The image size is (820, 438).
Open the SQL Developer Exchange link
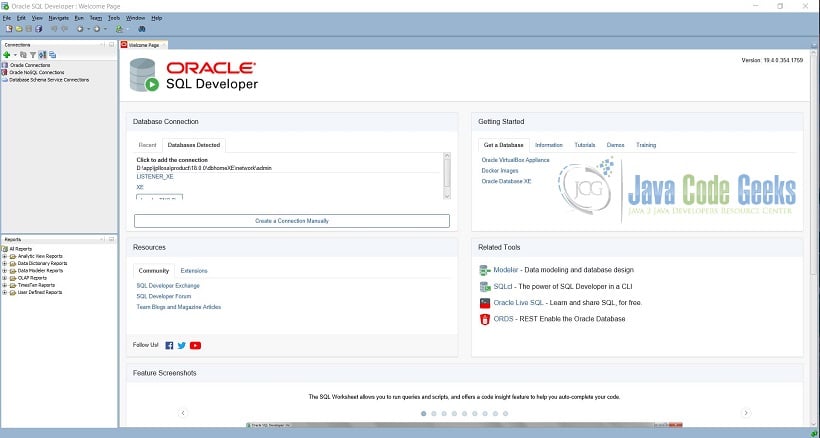(168, 286)
